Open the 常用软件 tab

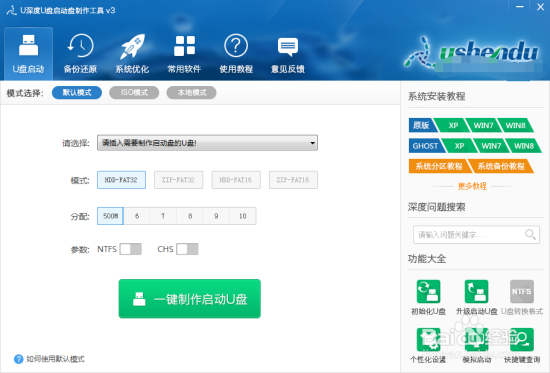click(x=184, y=54)
